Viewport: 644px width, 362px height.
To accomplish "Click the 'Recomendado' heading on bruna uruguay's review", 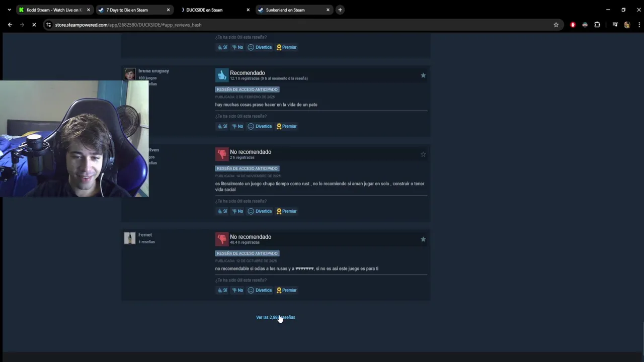I will [247, 73].
